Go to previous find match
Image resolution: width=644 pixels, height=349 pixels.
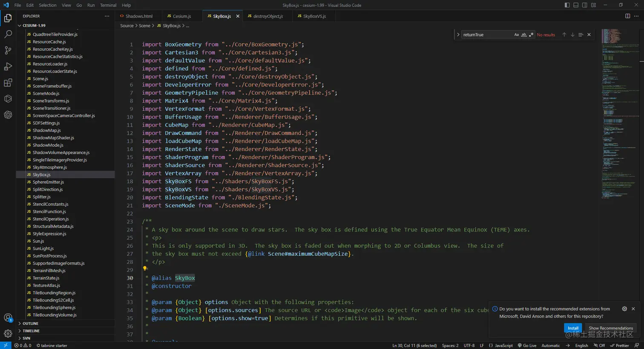tap(564, 35)
